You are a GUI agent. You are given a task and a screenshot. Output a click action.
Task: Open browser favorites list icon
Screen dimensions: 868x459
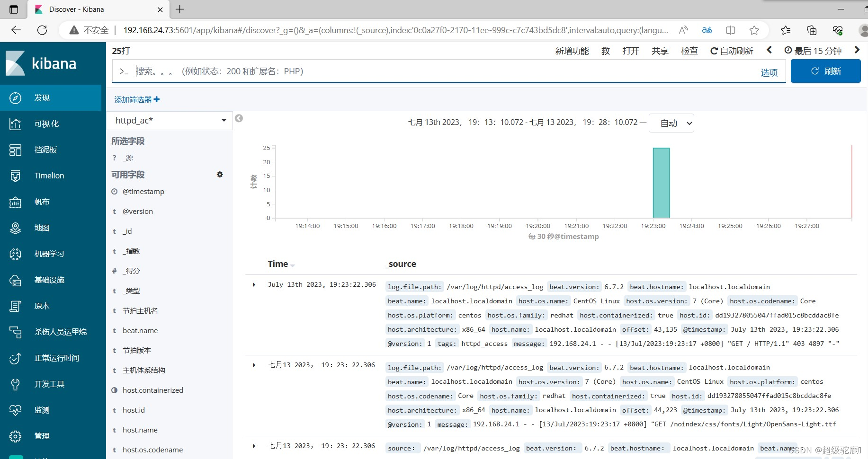point(786,30)
